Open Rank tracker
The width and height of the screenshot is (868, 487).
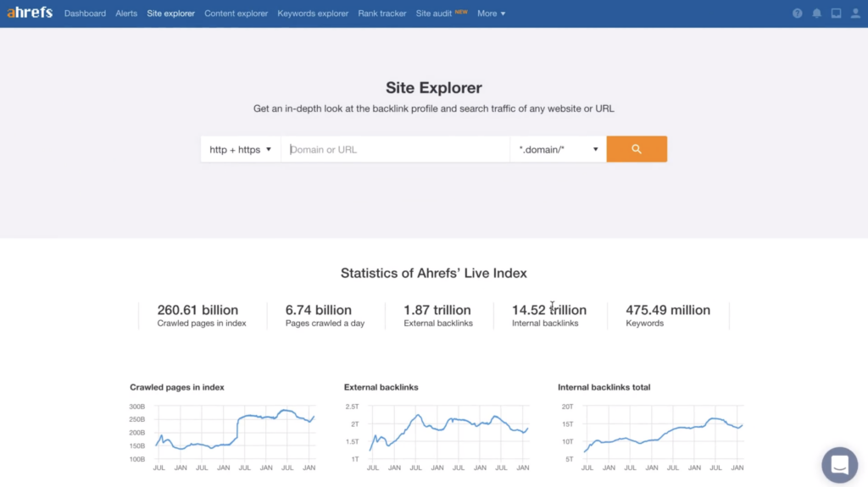pos(382,14)
